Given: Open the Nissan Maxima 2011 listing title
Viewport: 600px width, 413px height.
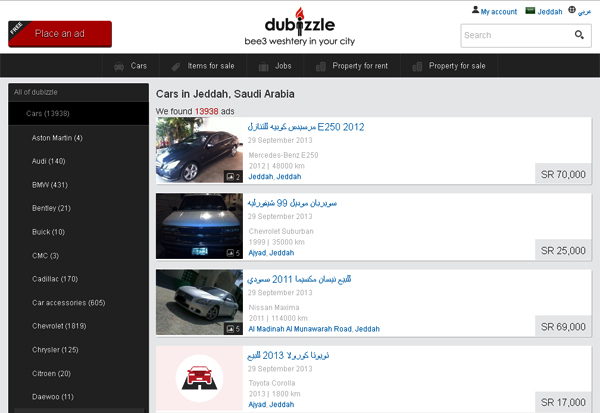Looking at the screenshot, I should 299,279.
